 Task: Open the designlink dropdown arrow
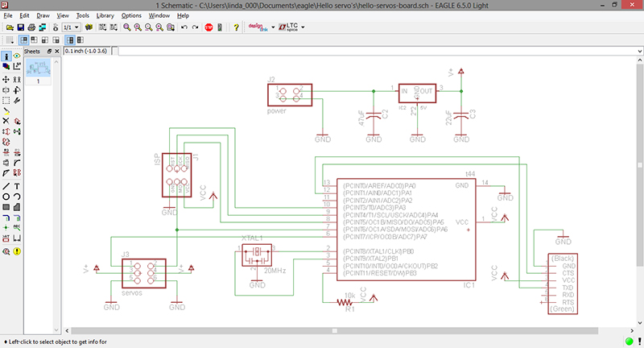coord(273,27)
